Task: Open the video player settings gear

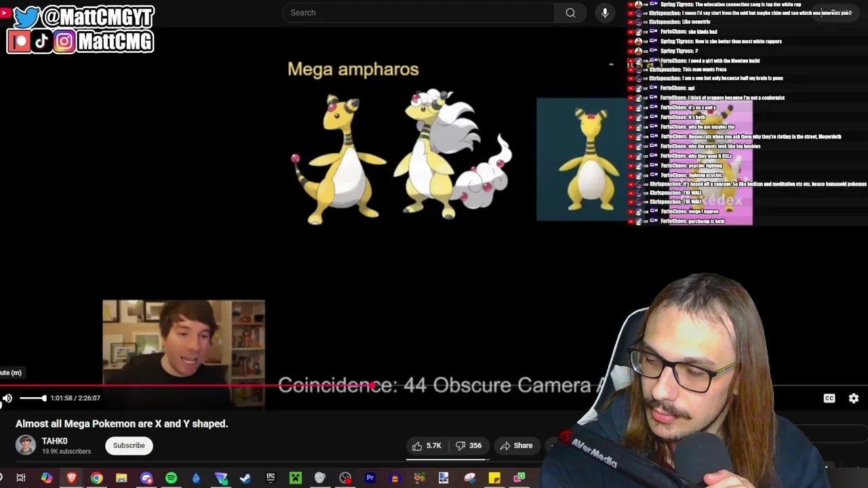Action: [854, 399]
